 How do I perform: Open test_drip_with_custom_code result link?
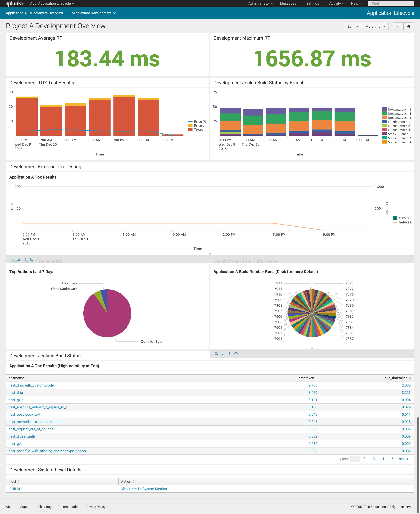point(32,385)
